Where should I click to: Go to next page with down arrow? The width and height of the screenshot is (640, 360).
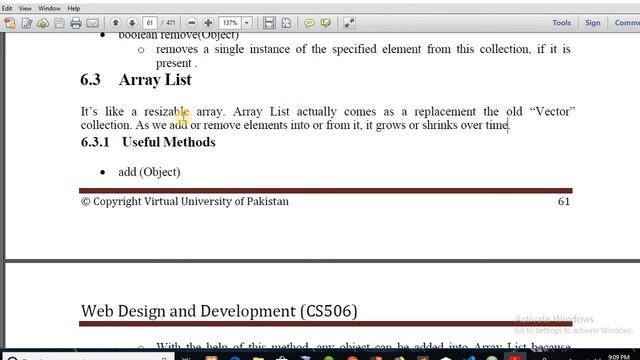132,23
